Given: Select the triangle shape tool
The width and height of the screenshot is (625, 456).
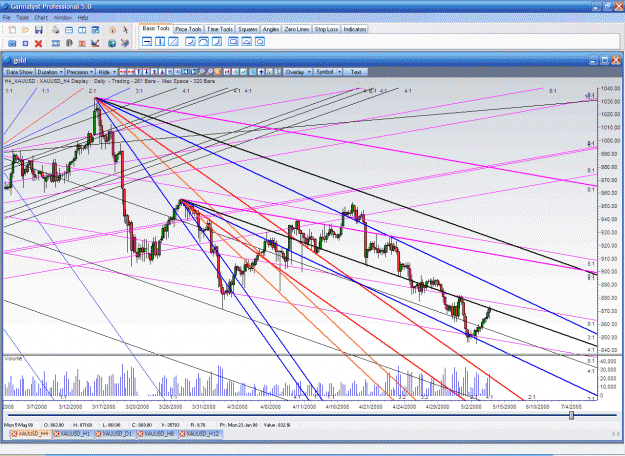Looking at the screenshot, I should [246, 41].
